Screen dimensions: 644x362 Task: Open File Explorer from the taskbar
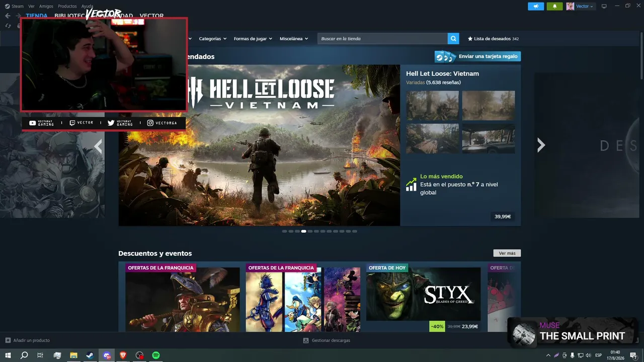coord(73,355)
